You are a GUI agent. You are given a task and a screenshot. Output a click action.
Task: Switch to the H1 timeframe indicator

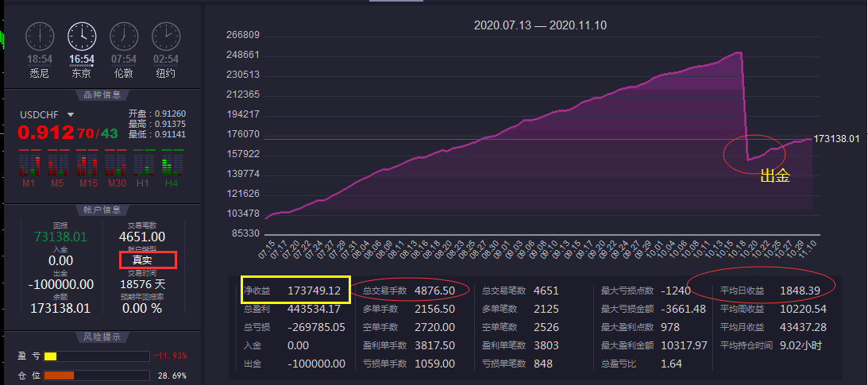[x=143, y=164]
